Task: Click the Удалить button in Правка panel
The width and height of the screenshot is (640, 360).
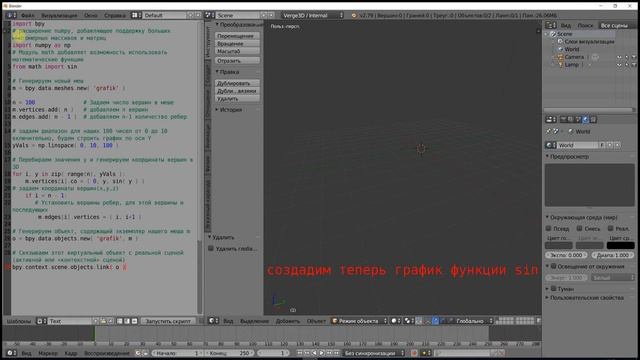Action: click(x=237, y=99)
